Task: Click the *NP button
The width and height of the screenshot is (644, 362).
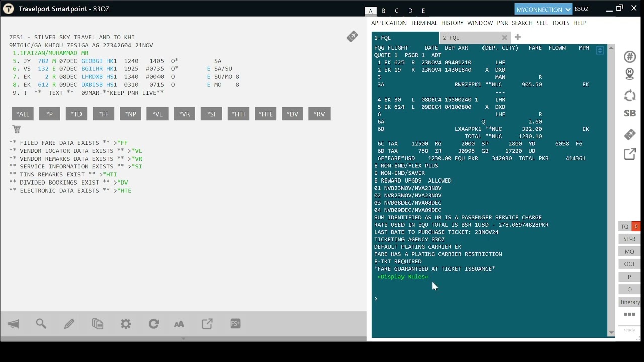Action: coord(130,114)
